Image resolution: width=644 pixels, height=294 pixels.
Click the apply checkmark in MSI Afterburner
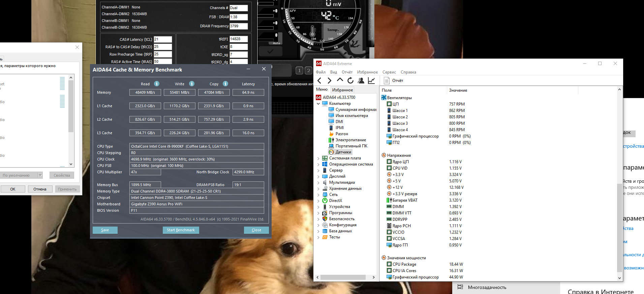coord(270,52)
